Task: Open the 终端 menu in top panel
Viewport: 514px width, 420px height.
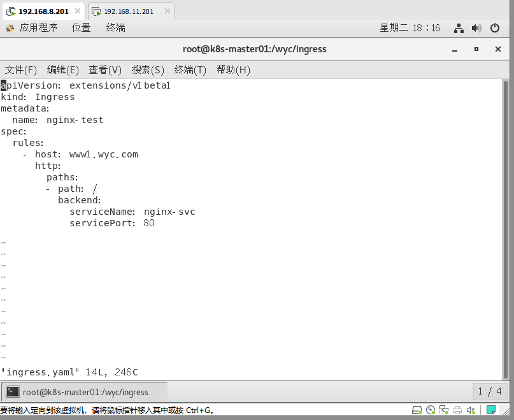Action: coord(115,28)
